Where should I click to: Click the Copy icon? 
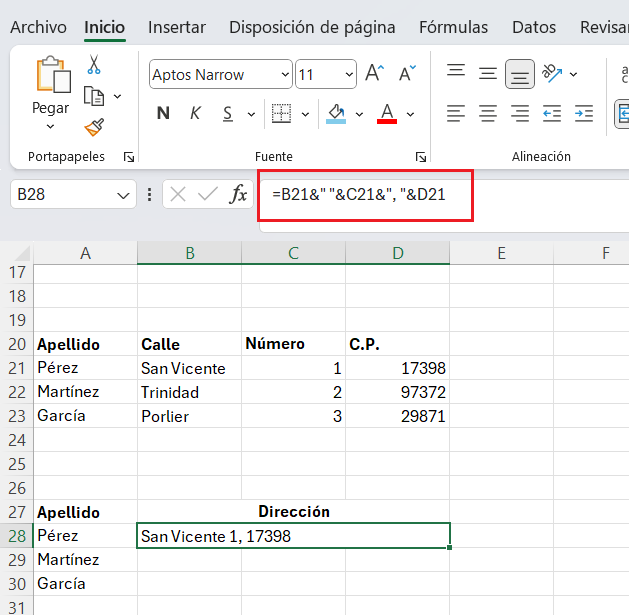point(94,96)
